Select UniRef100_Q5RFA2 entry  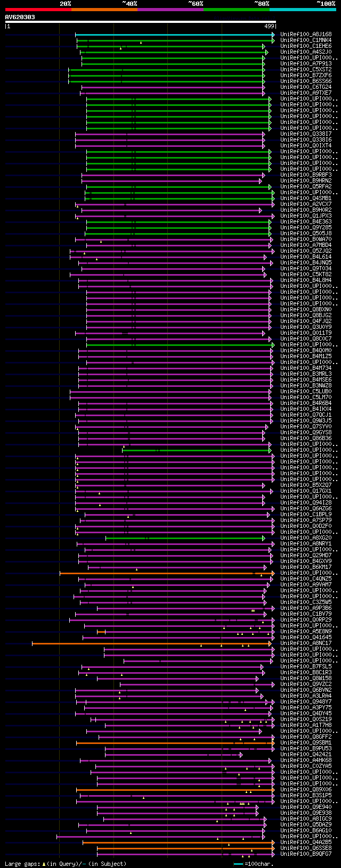306,186
